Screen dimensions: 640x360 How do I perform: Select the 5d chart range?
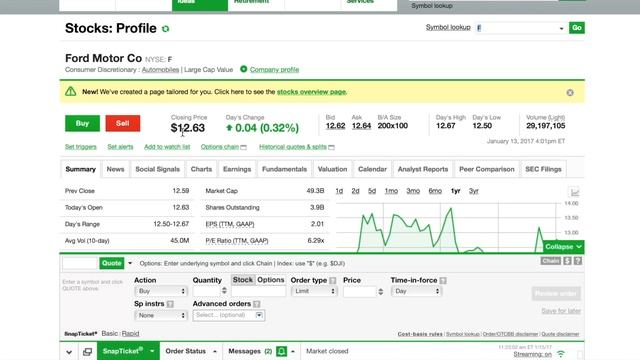(372, 191)
